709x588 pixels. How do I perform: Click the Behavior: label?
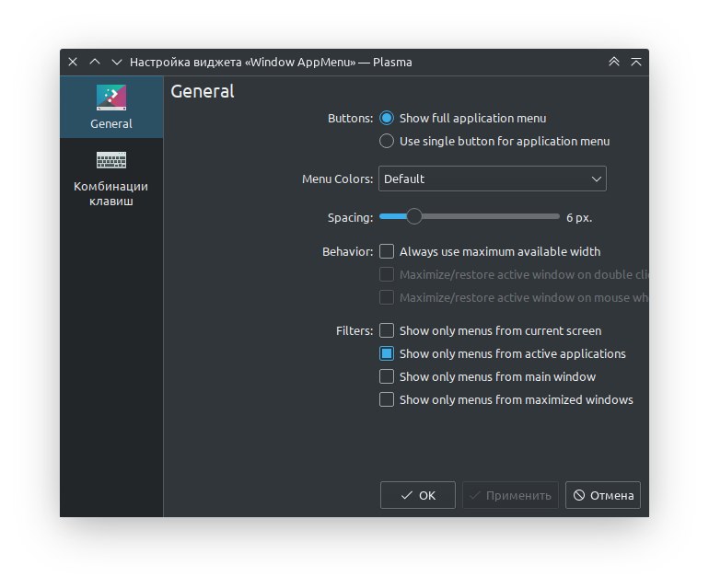click(x=348, y=252)
